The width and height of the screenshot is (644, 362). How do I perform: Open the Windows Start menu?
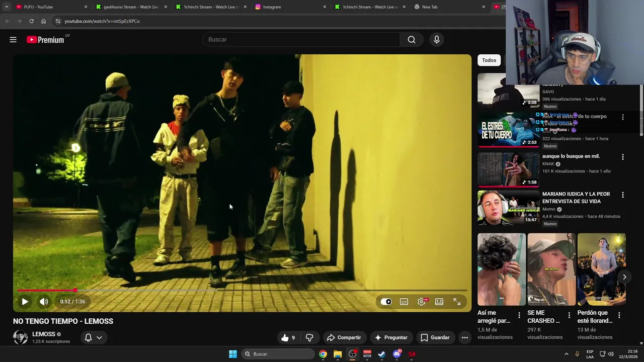point(233,354)
